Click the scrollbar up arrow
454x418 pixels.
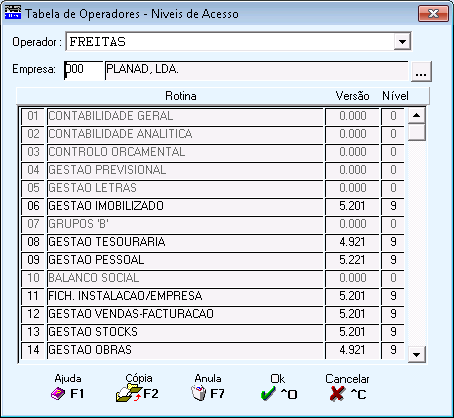coord(416,115)
